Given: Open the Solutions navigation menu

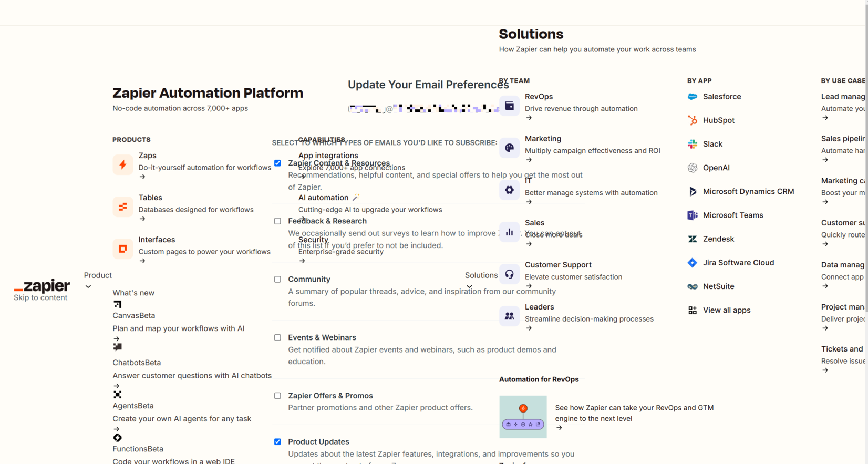Looking at the screenshot, I should (481, 275).
